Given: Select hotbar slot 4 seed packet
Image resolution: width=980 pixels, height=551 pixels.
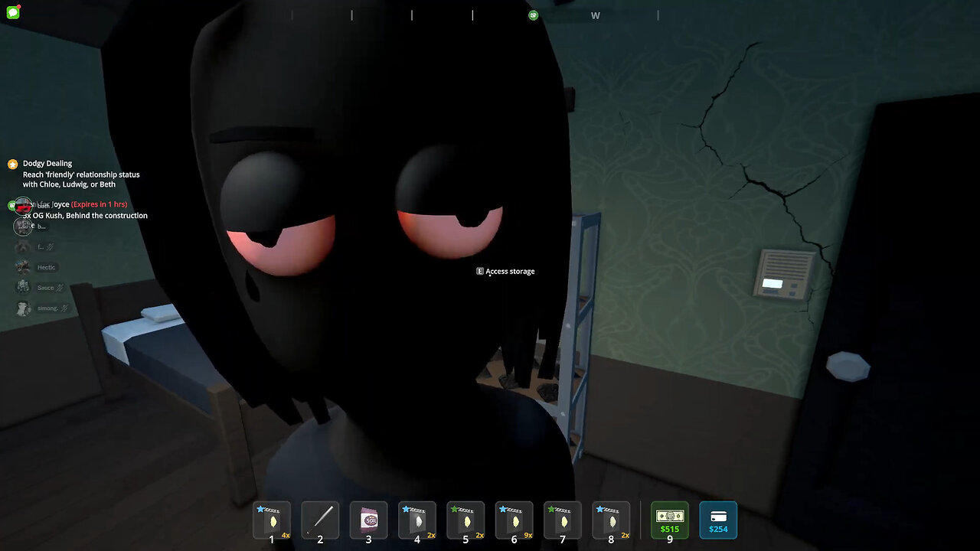Looking at the screenshot, I should (417, 520).
